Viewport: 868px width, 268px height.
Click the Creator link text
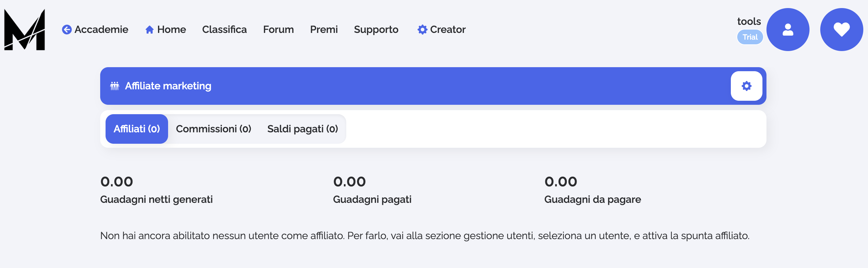click(x=447, y=30)
